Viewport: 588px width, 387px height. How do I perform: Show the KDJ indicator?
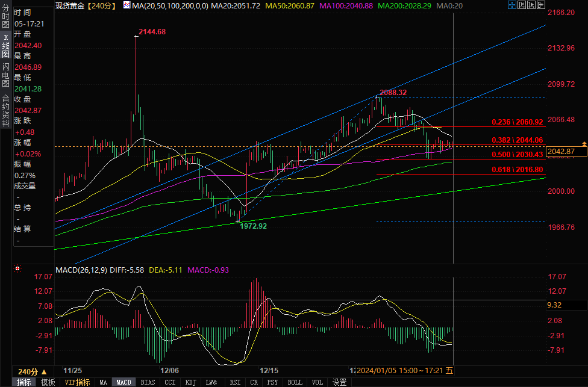[190, 382]
